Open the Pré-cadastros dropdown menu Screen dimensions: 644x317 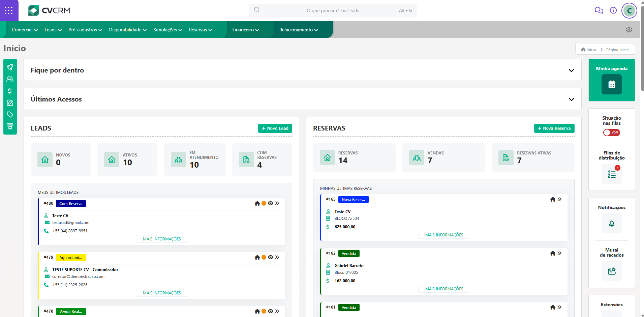85,30
